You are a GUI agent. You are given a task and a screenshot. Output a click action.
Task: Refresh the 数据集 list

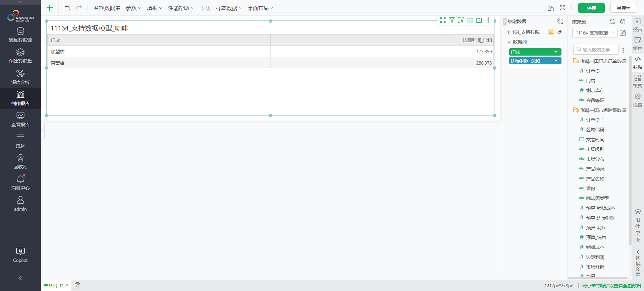[x=612, y=21]
